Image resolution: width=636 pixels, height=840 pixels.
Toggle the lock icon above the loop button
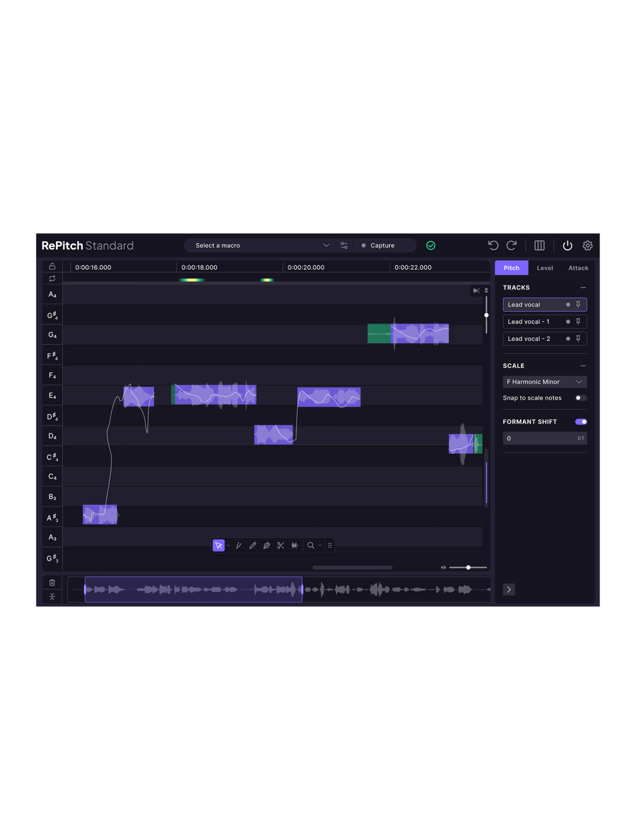[52, 267]
